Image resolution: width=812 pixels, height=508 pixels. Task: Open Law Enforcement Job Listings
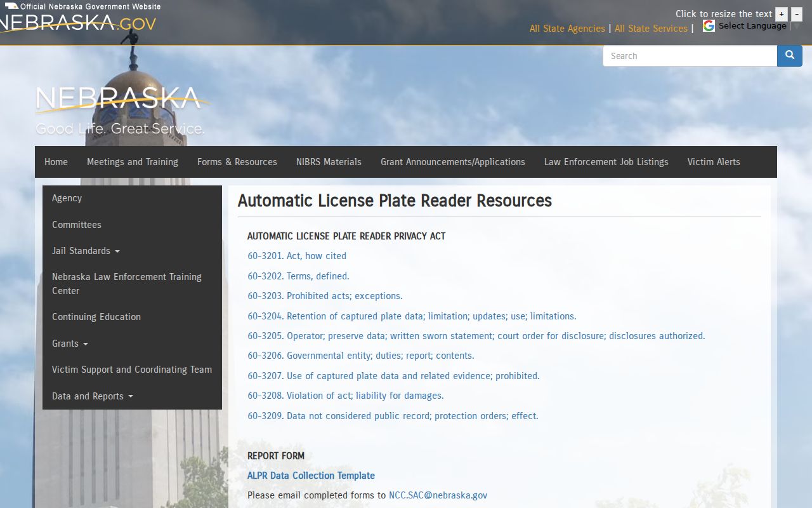point(606,162)
